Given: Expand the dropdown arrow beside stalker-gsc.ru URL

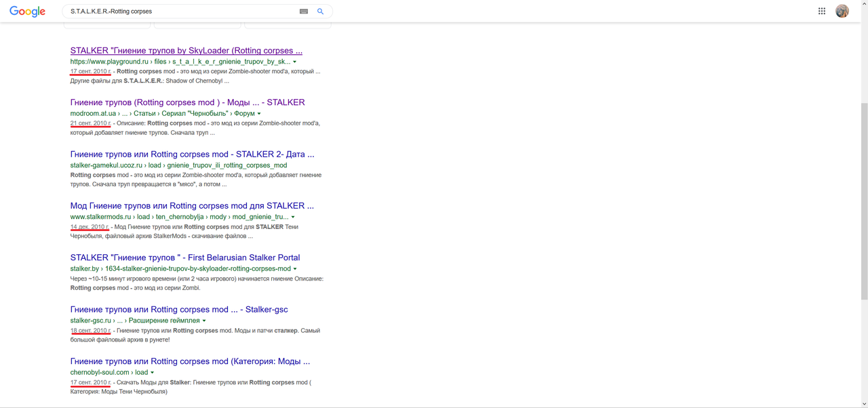Looking at the screenshot, I should point(204,321).
